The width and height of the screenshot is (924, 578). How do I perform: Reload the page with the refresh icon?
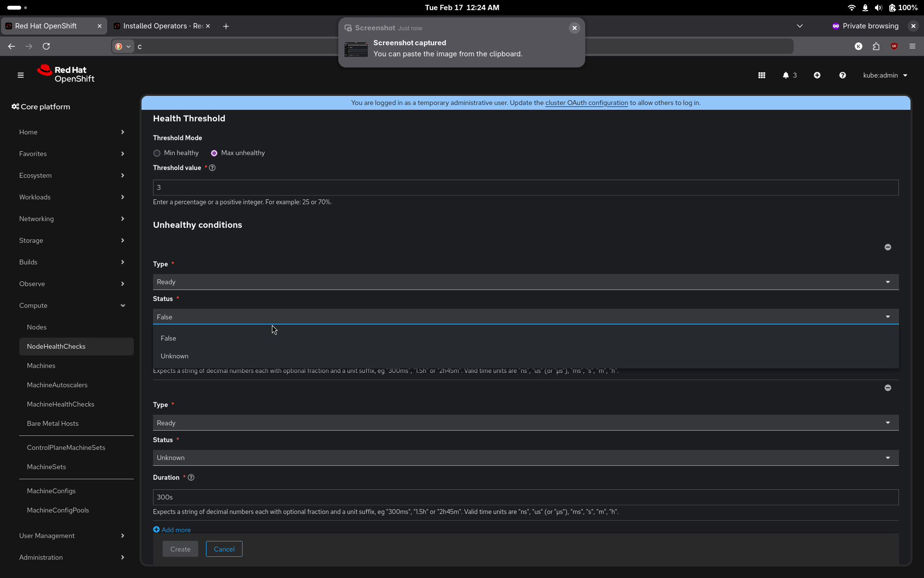click(x=46, y=46)
